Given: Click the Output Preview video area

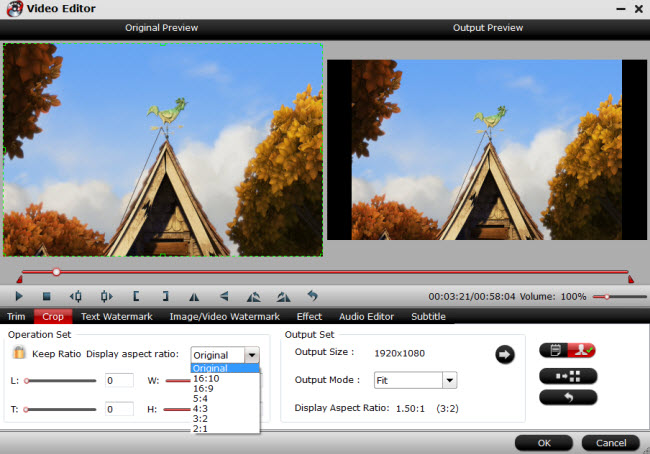Looking at the screenshot, I should [x=487, y=150].
